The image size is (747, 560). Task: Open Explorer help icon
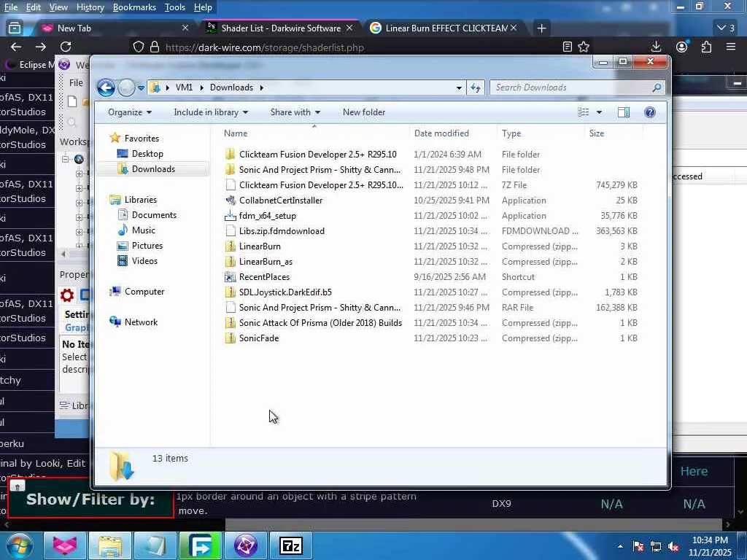tap(650, 112)
